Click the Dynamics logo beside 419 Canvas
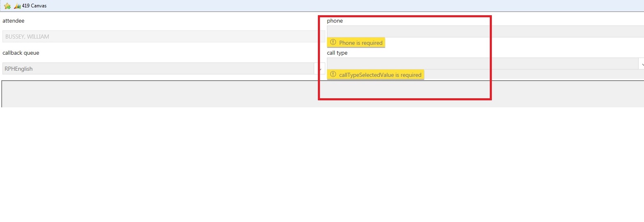The image size is (644, 222). click(17, 6)
